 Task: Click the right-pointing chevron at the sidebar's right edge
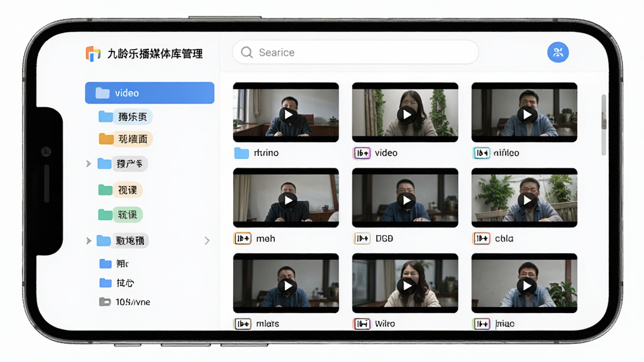(207, 241)
